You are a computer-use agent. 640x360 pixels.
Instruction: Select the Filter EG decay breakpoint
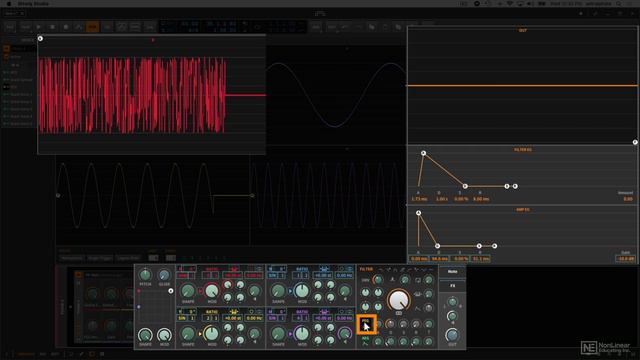465,186
